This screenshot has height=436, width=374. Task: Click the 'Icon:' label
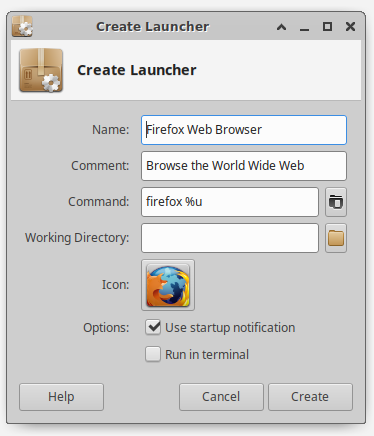pyautogui.click(x=115, y=285)
